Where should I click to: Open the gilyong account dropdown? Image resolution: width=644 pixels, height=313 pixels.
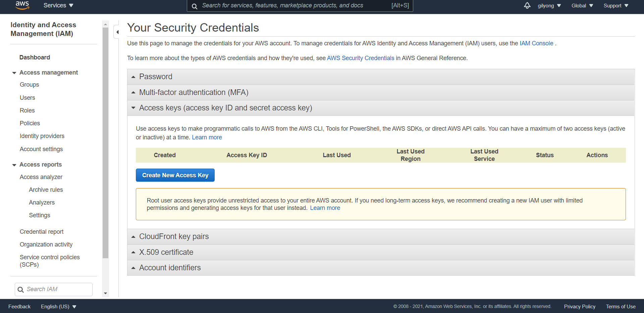[549, 6]
